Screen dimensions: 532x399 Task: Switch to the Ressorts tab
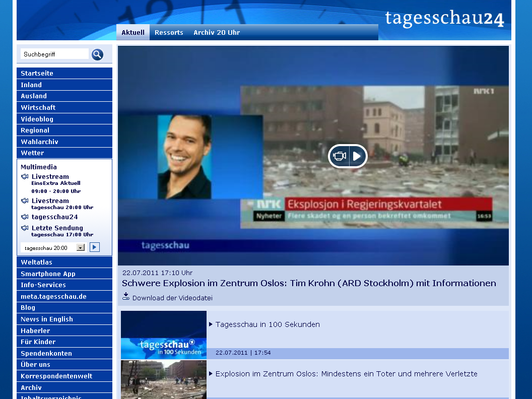[169, 33]
